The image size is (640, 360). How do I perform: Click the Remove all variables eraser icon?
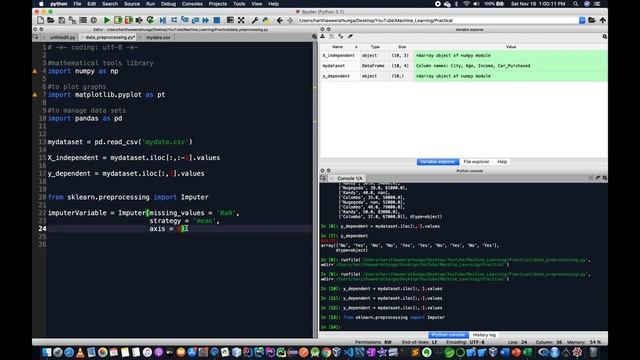(x=350, y=36)
